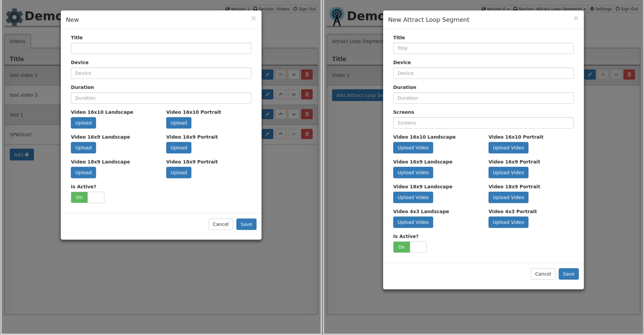Open the Settings menu item

pos(601,9)
